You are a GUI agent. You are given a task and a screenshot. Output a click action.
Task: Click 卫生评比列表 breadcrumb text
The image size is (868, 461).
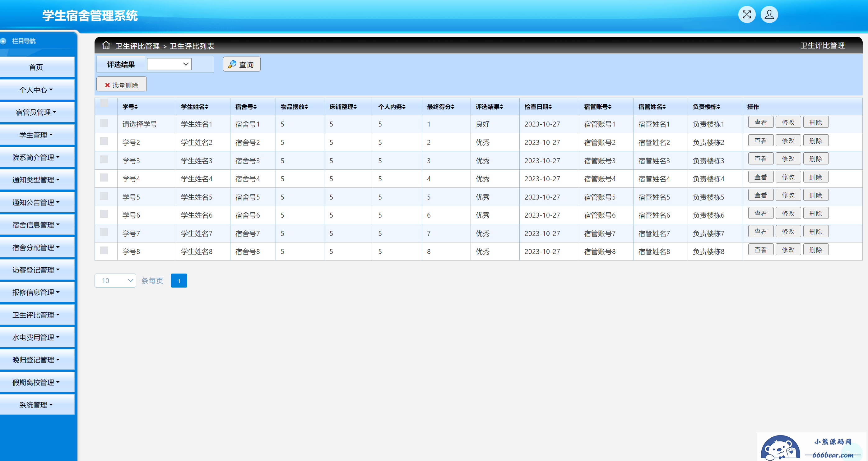pos(192,46)
